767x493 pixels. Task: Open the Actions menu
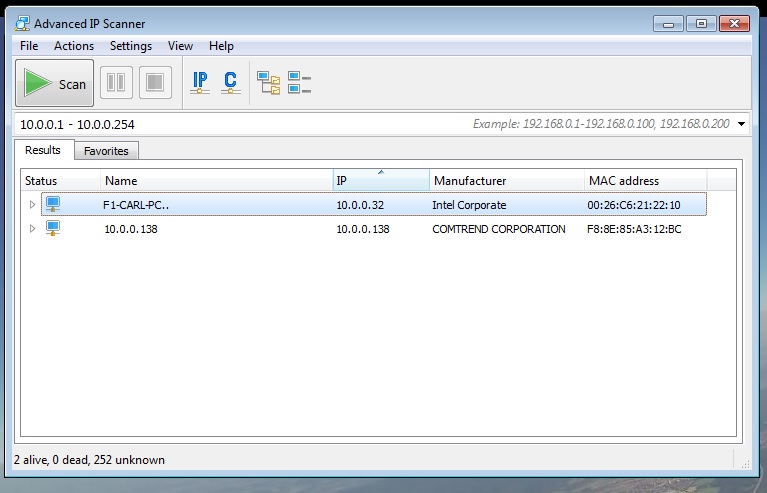(74, 46)
